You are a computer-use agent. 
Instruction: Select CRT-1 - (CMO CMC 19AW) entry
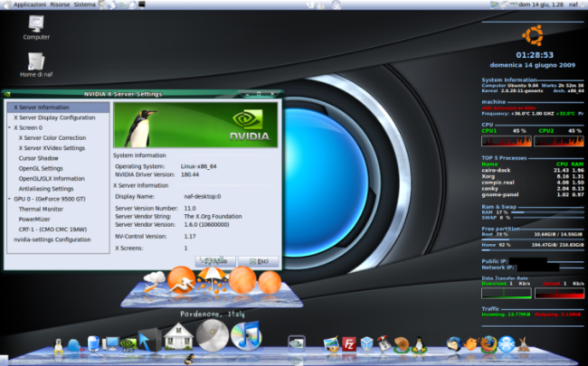click(x=52, y=230)
